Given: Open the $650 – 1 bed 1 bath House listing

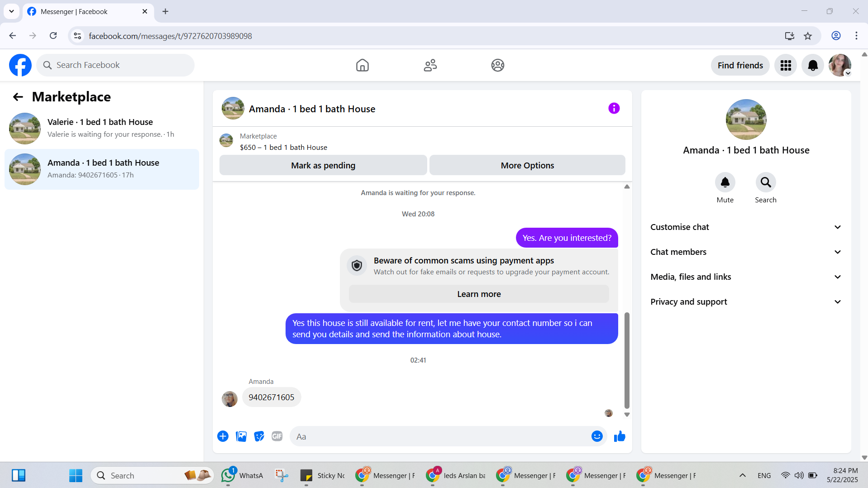Looking at the screenshot, I should click(x=283, y=148).
